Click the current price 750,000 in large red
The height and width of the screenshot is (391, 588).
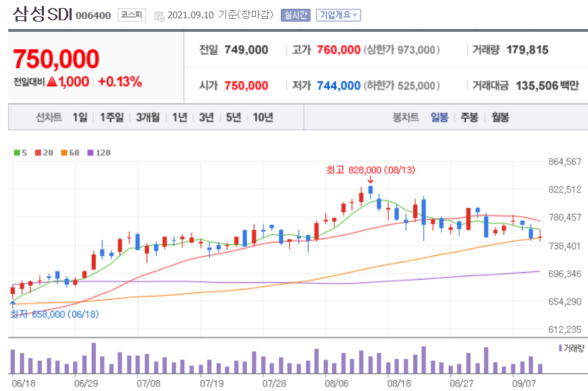pyautogui.click(x=56, y=59)
